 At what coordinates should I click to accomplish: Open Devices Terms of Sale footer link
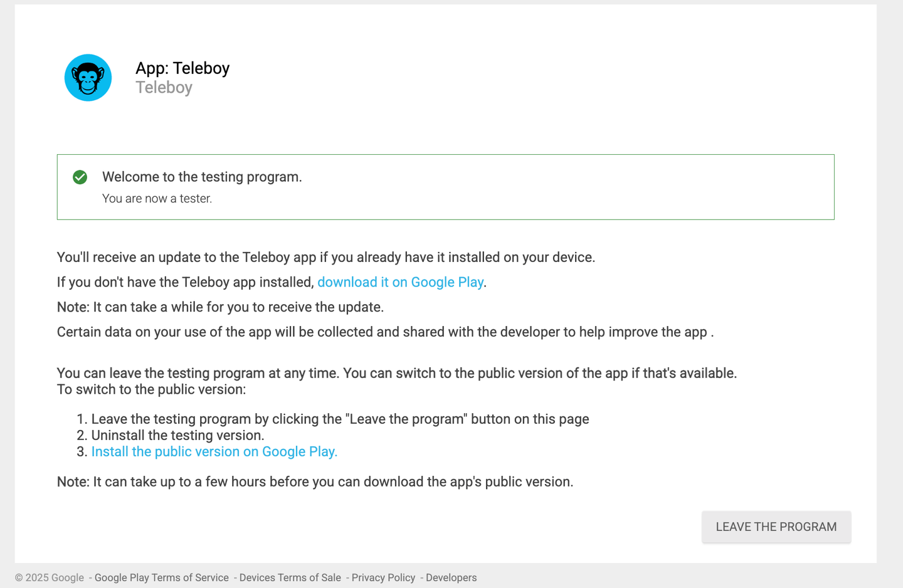pyautogui.click(x=290, y=577)
